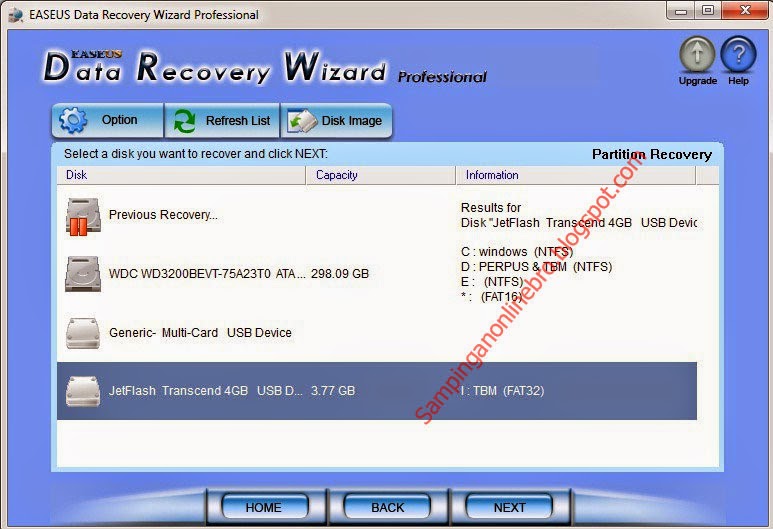The width and height of the screenshot is (773, 529).
Task: Proceed with the NEXT button
Action: [509, 507]
